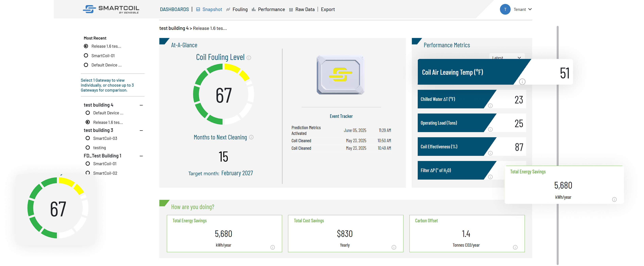
Task: Click test building 4 breadcrumb link
Action: (x=174, y=28)
